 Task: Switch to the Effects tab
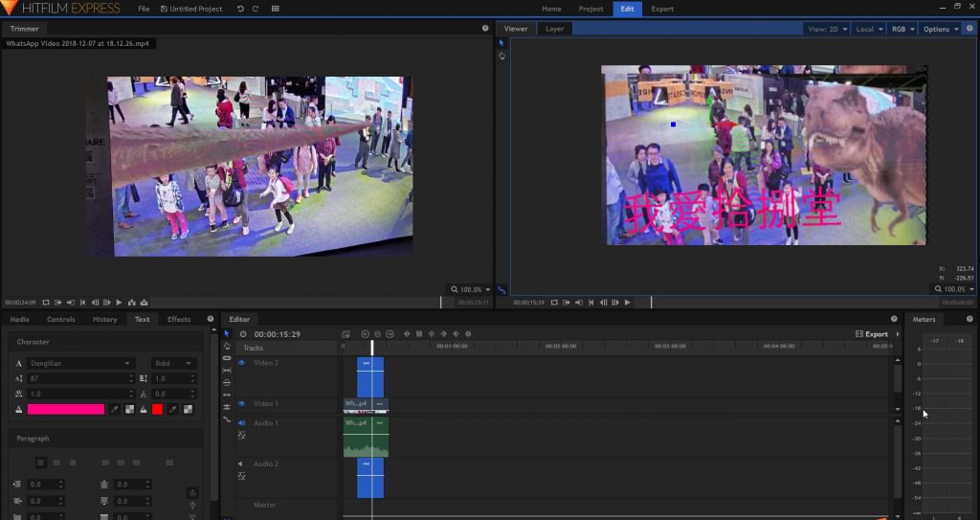(179, 319)
